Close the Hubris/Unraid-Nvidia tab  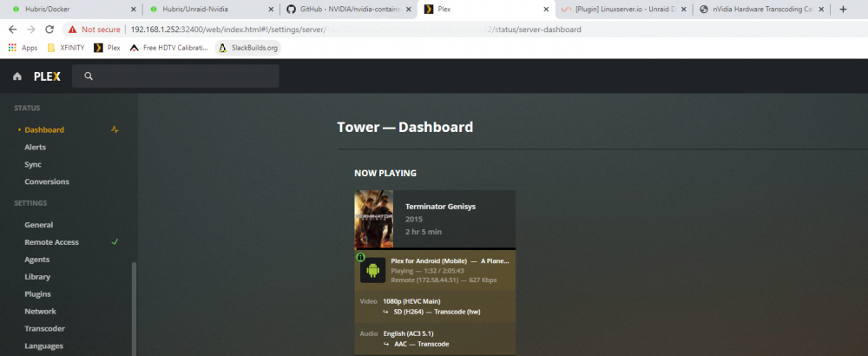point(271,10)
